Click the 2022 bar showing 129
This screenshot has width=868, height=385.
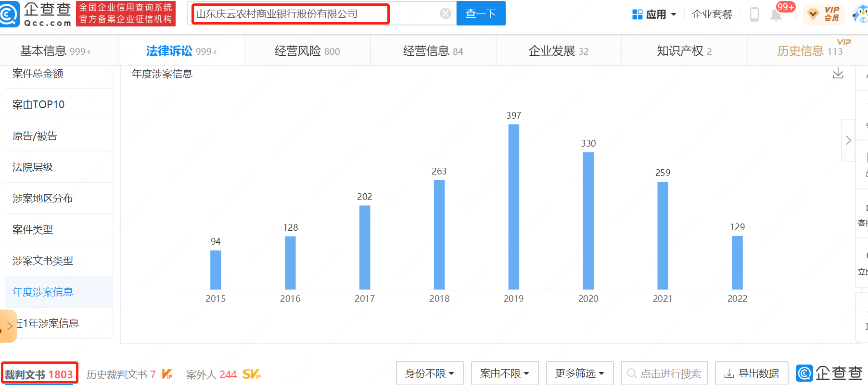(x=738, y=262)
